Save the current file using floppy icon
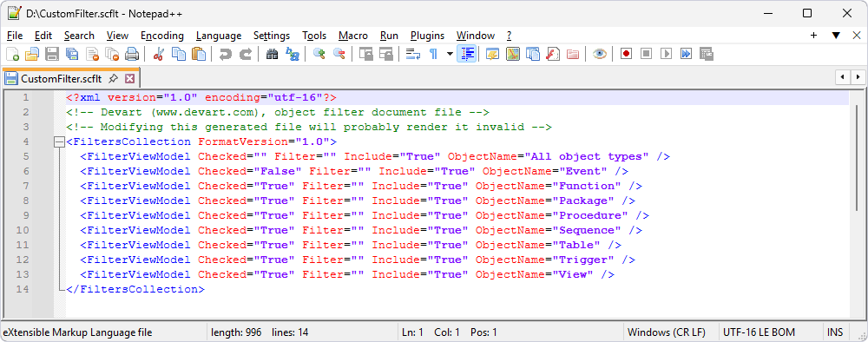 [x=52, y=54]
